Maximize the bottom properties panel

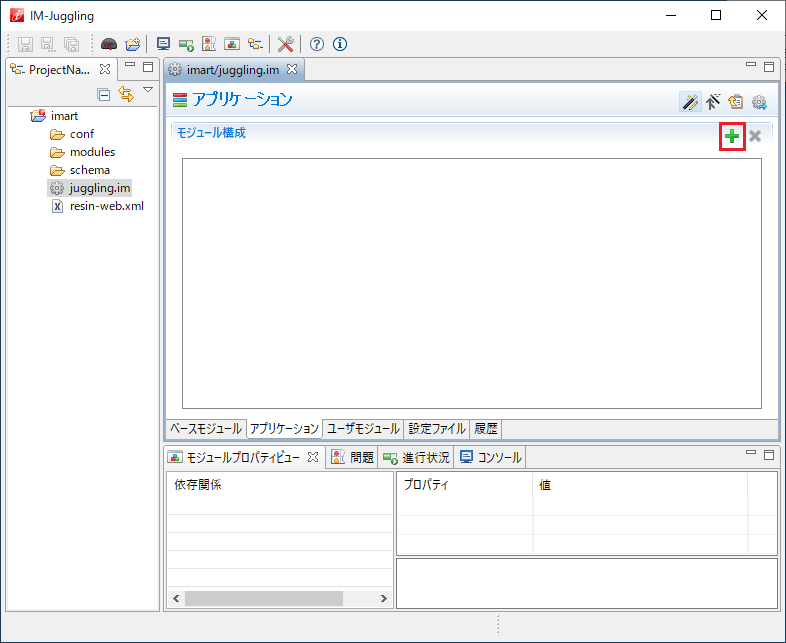point(769,454)
